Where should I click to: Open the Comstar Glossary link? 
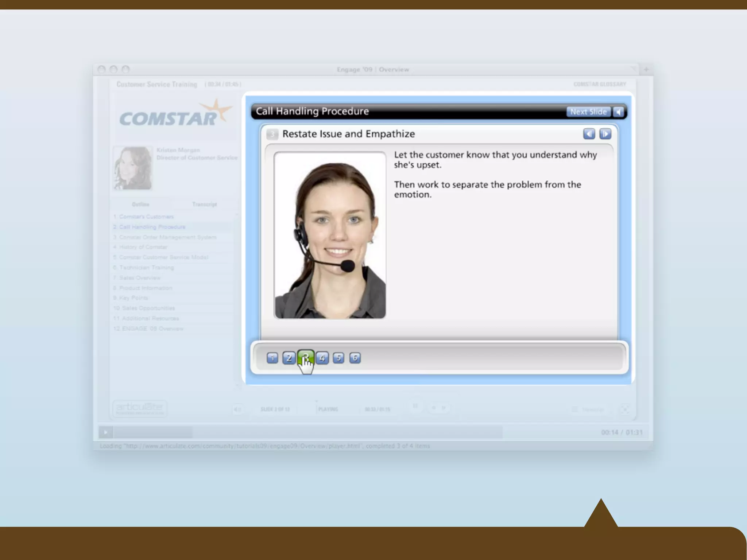pos(599,84)
